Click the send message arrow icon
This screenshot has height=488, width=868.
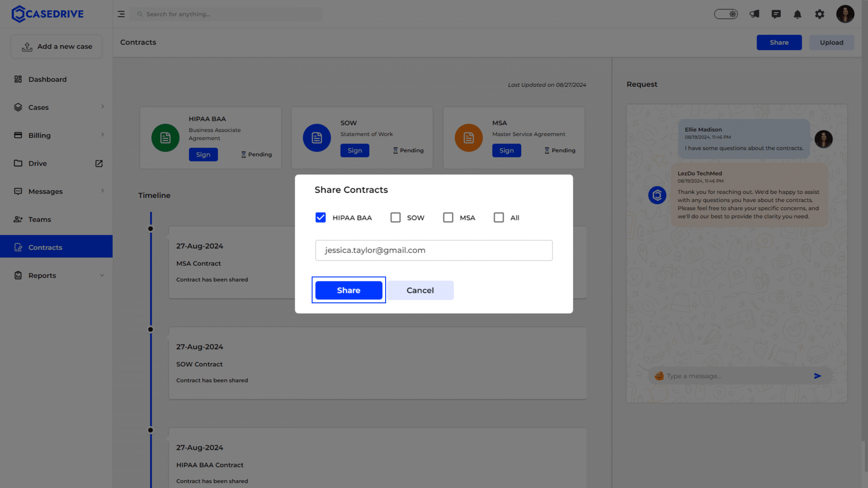tap(817, 376)
